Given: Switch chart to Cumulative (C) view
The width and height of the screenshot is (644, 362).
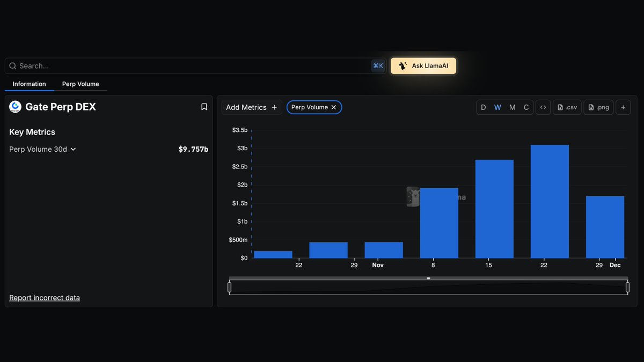Looking at the screenshot, I should pos(526,107).
